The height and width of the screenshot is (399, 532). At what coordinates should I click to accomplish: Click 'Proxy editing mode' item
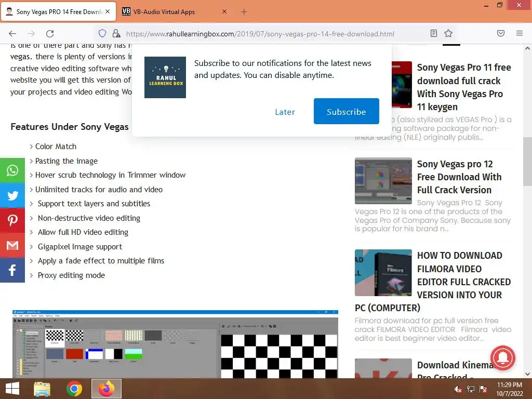(x=71, y=275)
